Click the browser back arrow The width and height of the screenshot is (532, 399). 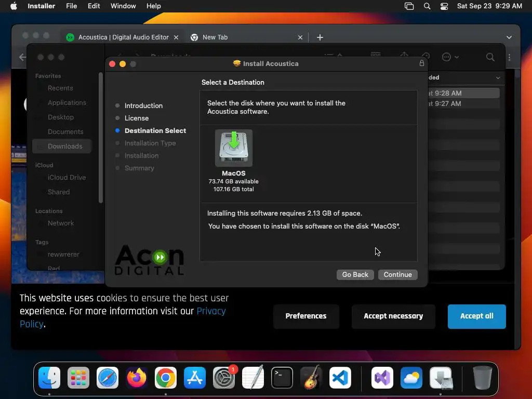[22, 57]
